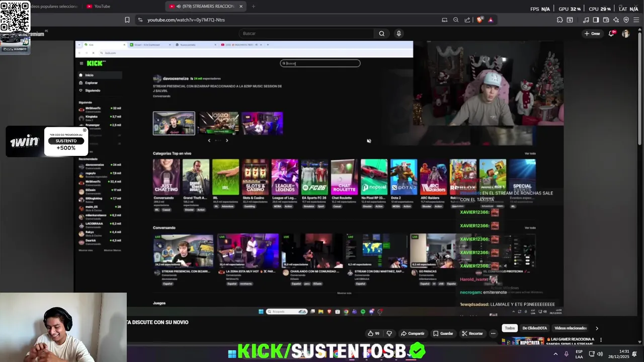Screen dimensions: 644x362
Task: Open options for LAU GAMER REACCIONA video
Action: click(x=601, y=340)
